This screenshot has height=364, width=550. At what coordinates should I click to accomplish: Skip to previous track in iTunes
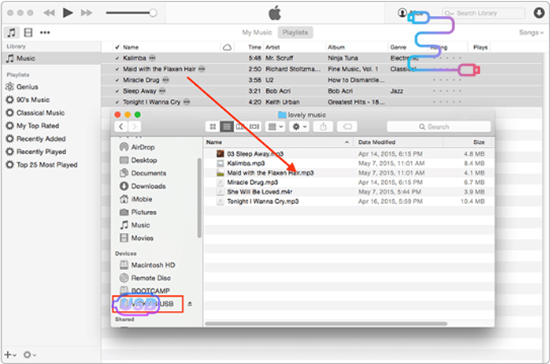point(49,13)
